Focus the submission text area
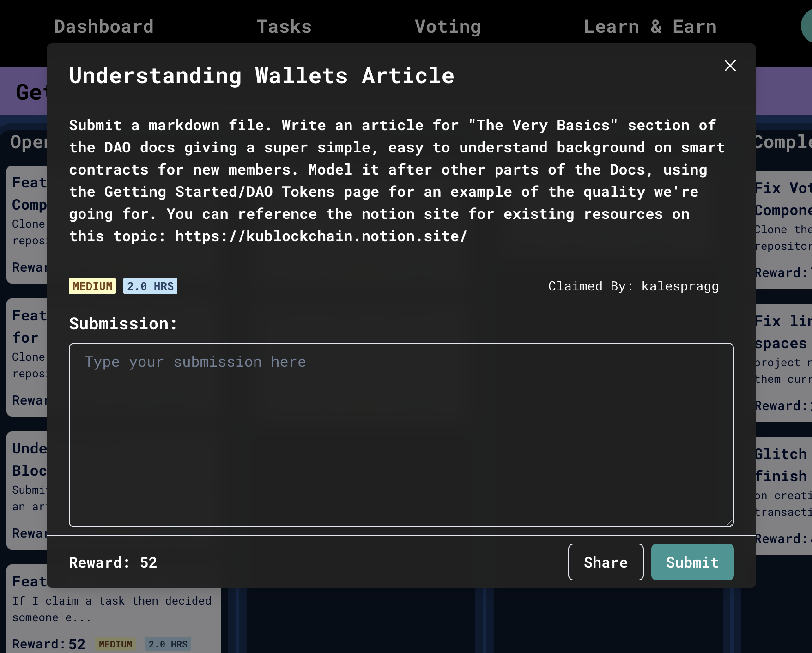The image size is (812, 653). coord(401,435)
